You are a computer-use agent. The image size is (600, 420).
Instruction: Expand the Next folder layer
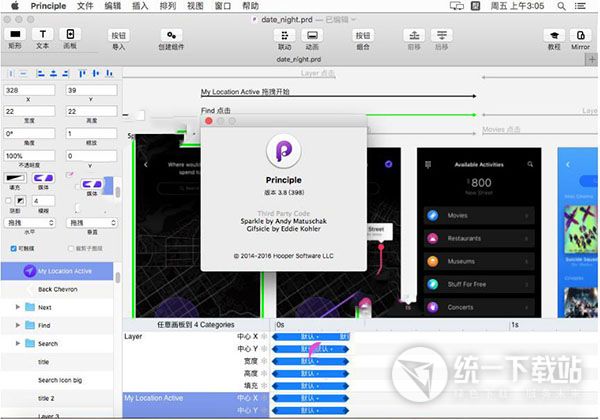pos(18,308)
